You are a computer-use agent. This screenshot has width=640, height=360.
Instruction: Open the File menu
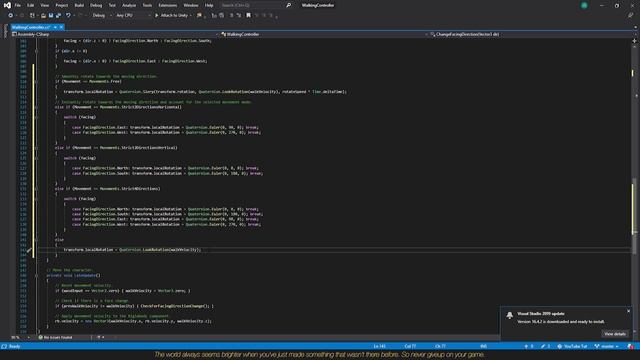tap(18, 5)
